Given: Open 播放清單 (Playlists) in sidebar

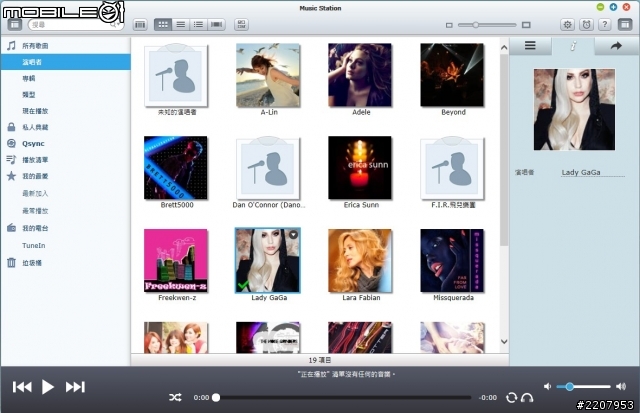Looking at the screenshot, I should pyautogui.click(x=65, y=160).
